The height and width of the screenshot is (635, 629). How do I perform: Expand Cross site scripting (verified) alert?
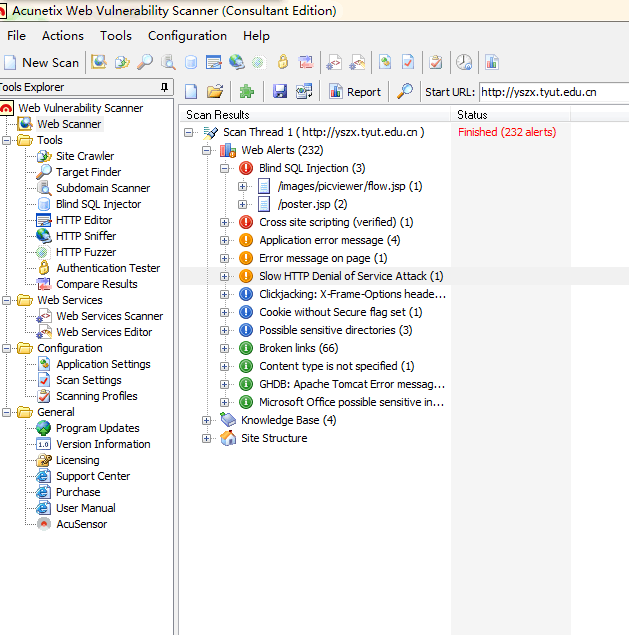[x=224, y=222]
